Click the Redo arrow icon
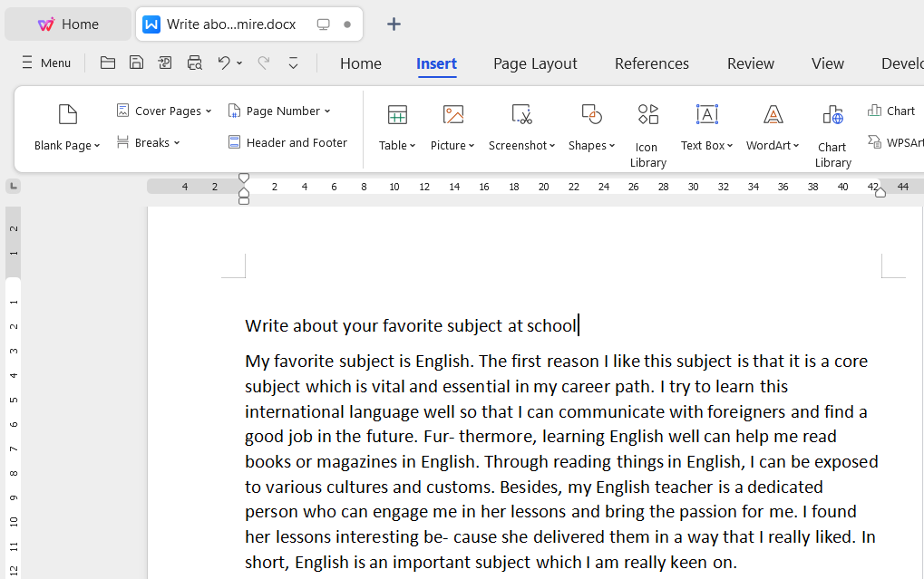The image size is (924, 579). pyautogui.click(x=263, y=63)
